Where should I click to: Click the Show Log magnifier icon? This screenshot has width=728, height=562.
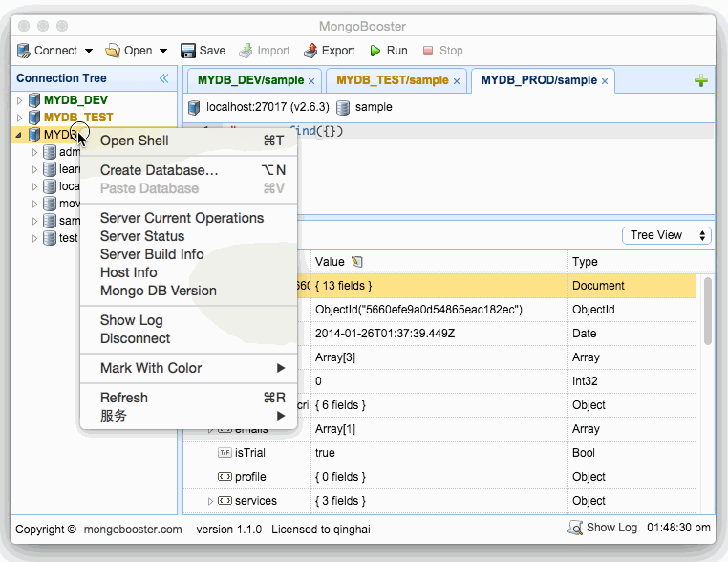pos(575,528)
